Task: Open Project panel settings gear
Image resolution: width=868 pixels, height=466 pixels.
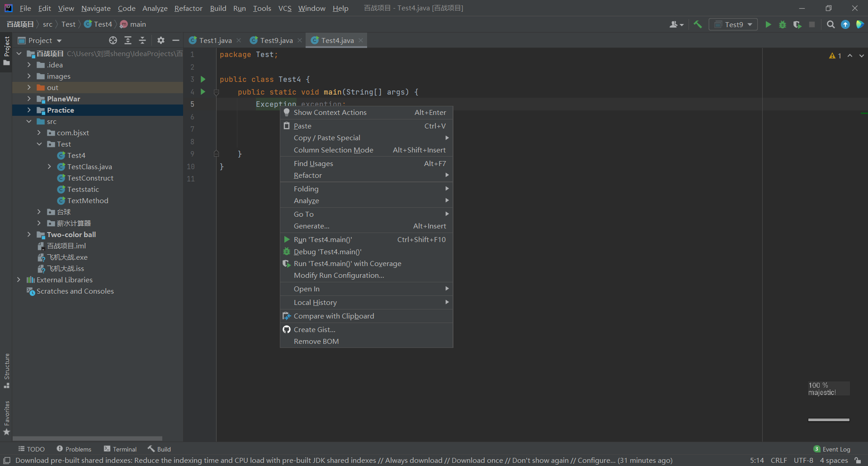Action: [x=161, y=40]
